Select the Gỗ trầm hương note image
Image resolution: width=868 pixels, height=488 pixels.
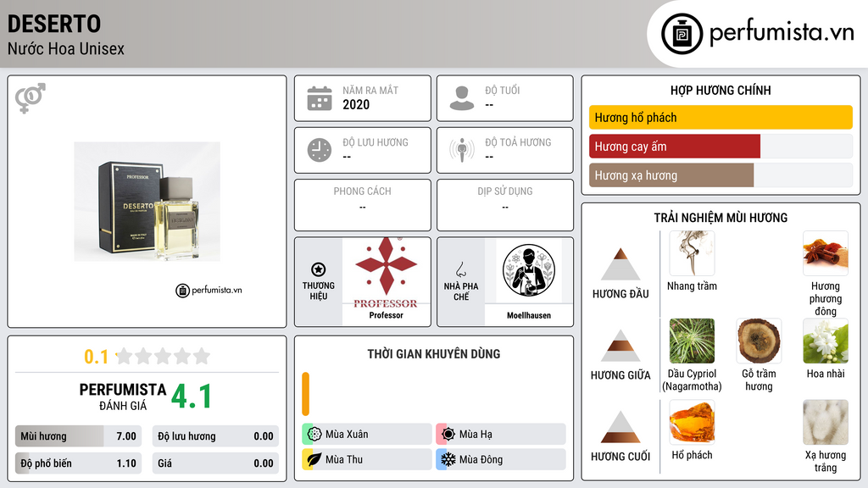point(759,341)
